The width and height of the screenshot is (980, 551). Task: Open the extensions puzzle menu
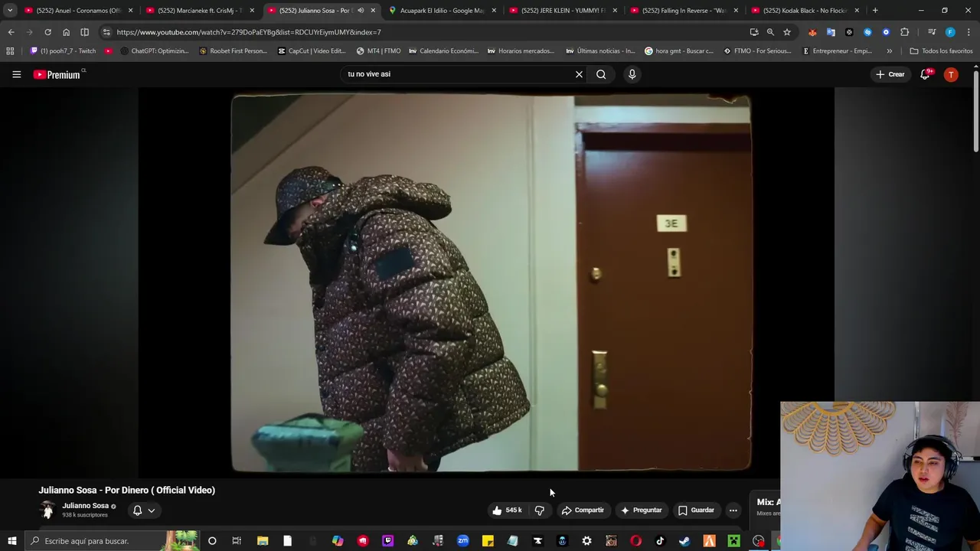coord(905,32)
